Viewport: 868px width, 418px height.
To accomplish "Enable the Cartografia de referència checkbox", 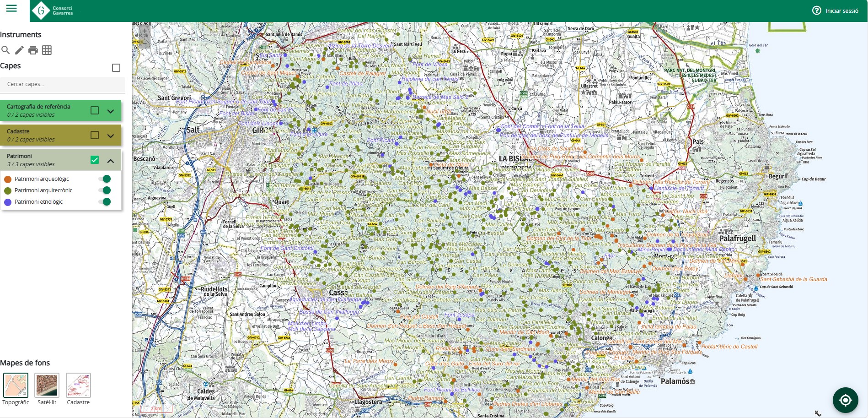I will click(x=95, y=110).
